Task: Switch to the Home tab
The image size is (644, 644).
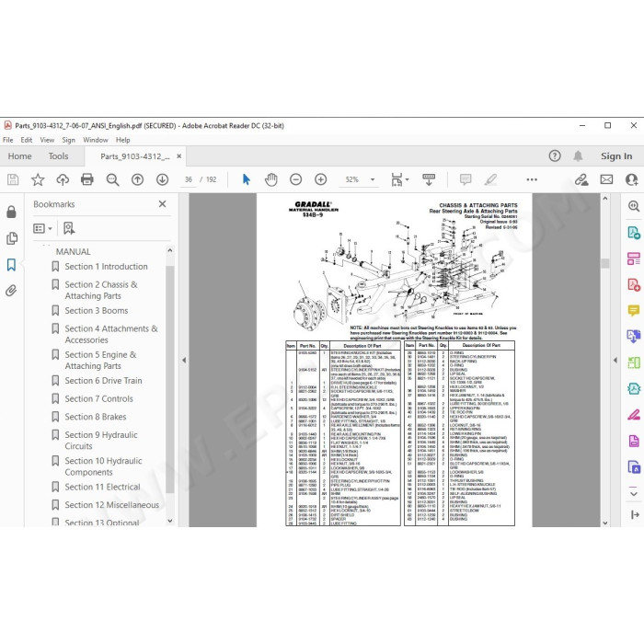Action: pyautogui.click(x=19, y=156)
